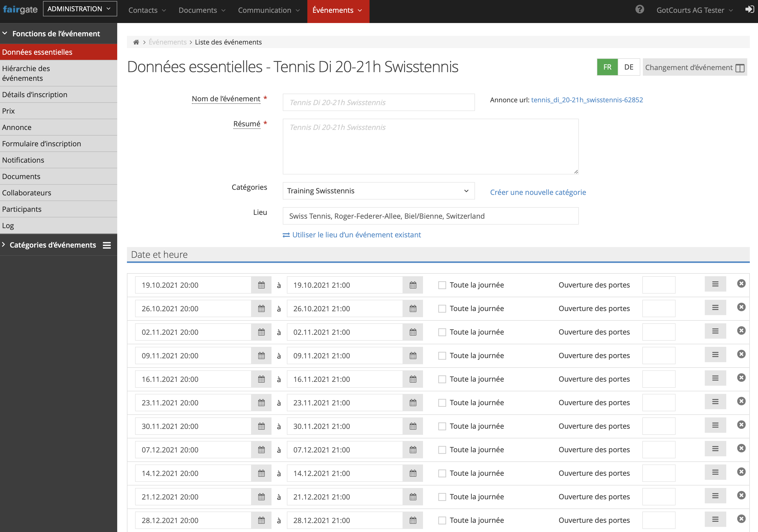Open the Catégories dropdown Training Swisstennis
Image resolution: width=758 pixels, height=532 pixels.
(x=378, y=191)
